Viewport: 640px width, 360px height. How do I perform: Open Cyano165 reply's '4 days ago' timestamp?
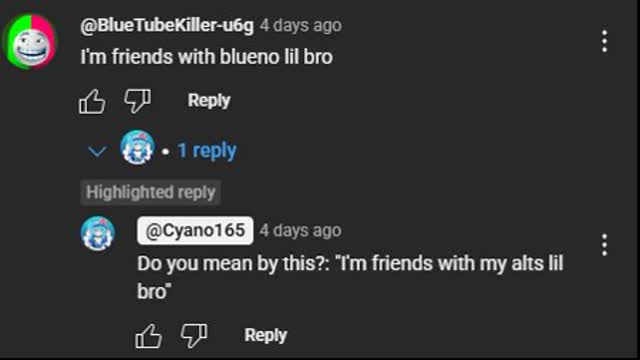click(301, 231)
